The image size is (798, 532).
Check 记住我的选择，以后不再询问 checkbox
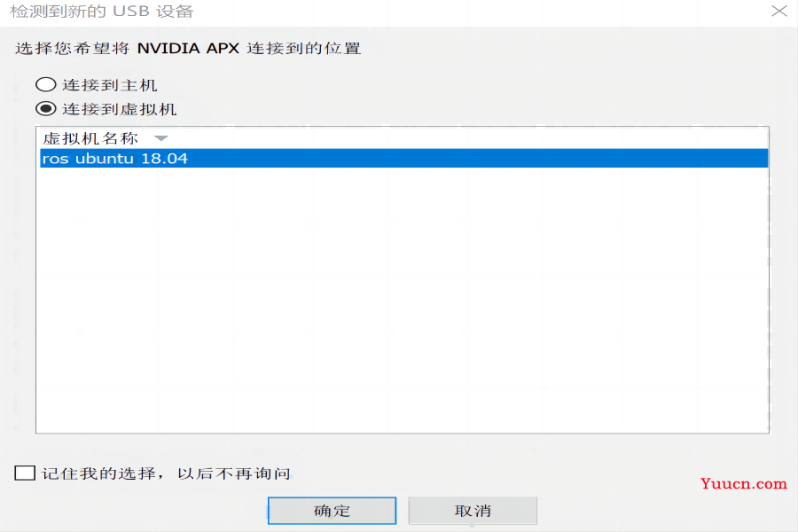pyautogui.click(x=25, y=473)
